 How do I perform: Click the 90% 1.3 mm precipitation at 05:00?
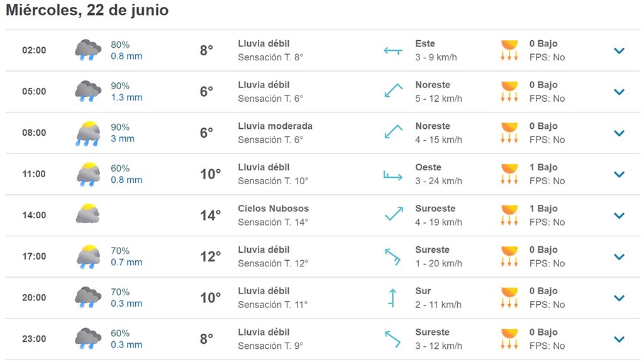[x=126, y=91]
